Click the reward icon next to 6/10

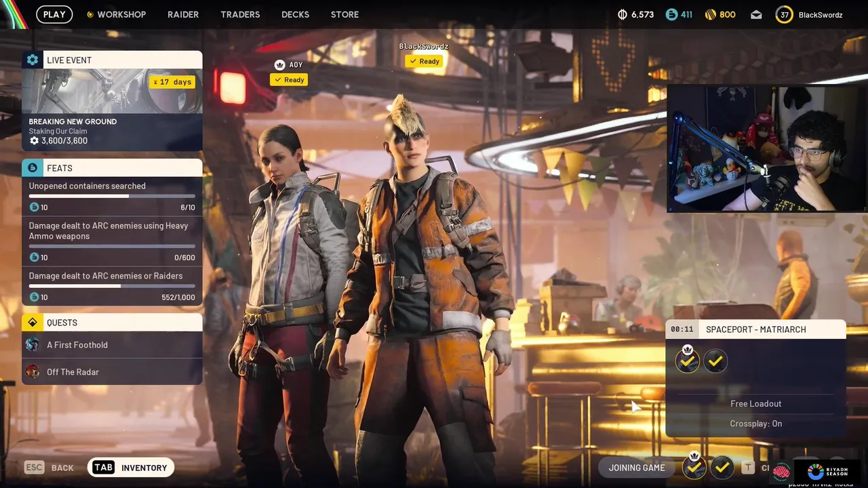tap(34, 207)
